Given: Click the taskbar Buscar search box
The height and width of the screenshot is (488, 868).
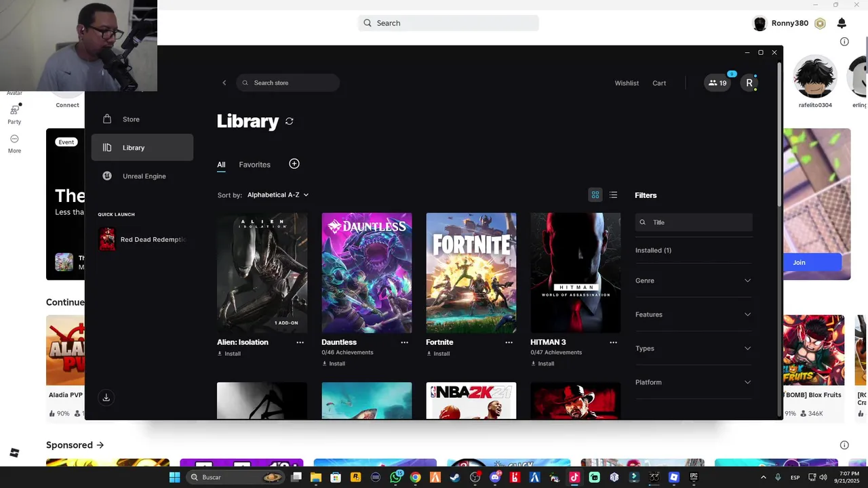Looking at the screenshot, I should click(235, 477).
